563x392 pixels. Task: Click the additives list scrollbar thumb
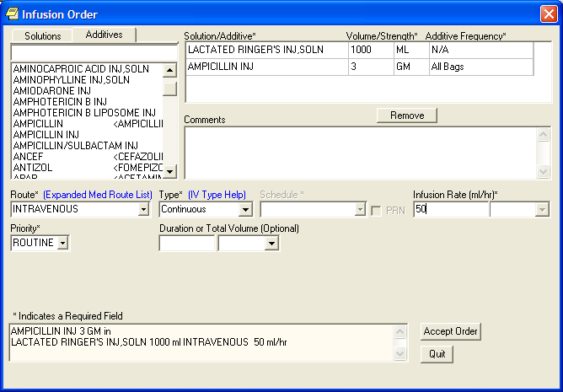[x=169, y=89]
